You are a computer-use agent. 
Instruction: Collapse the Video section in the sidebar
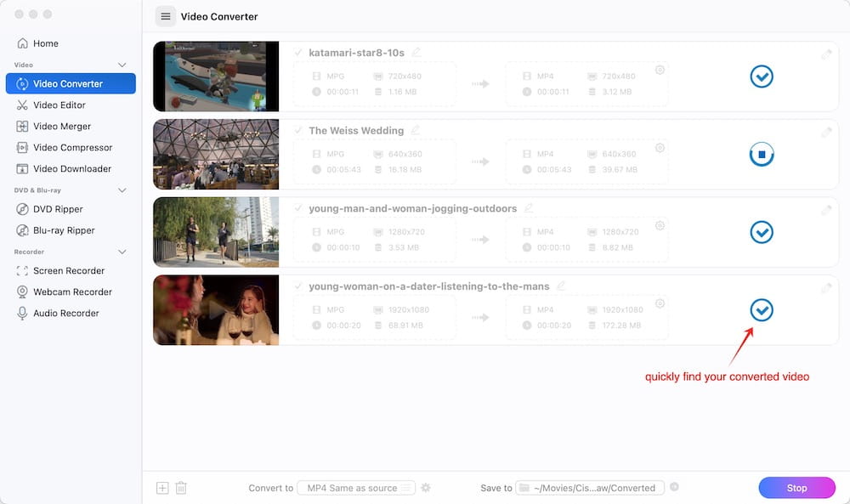click(x=122, y=65)
